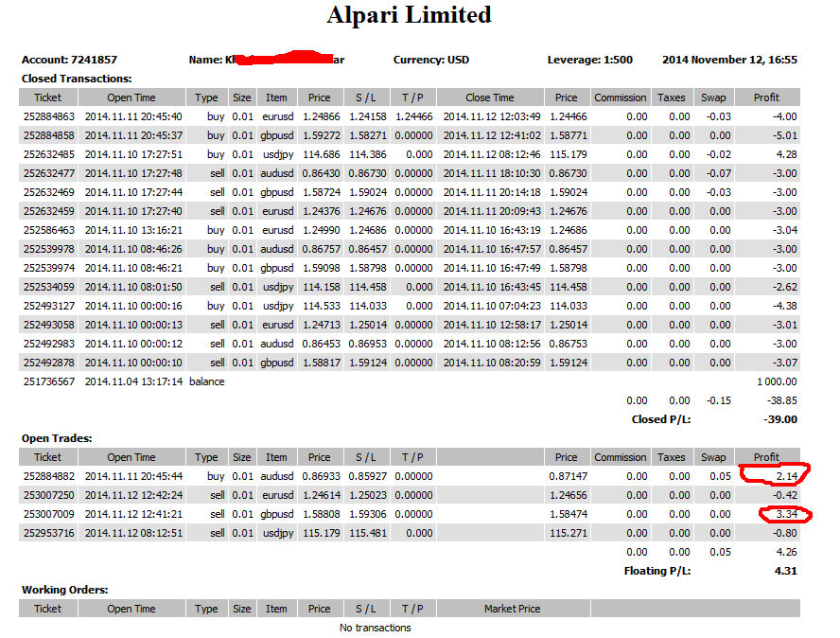Select current price 1.58474
The image size is (840, 638).
tap(569, 514)
